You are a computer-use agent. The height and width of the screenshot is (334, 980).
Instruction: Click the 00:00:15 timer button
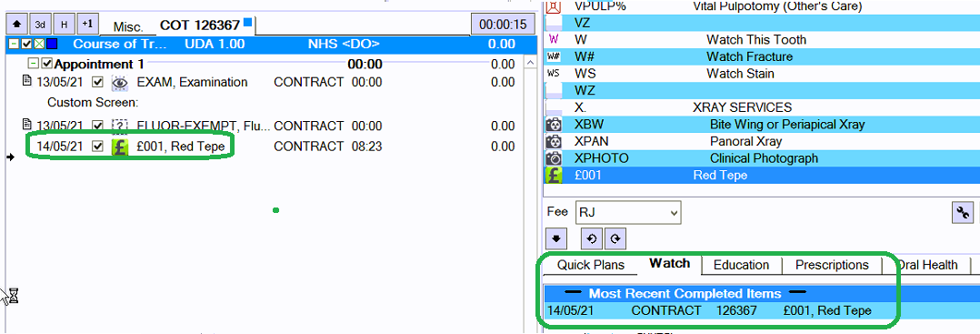coord(503,25)
